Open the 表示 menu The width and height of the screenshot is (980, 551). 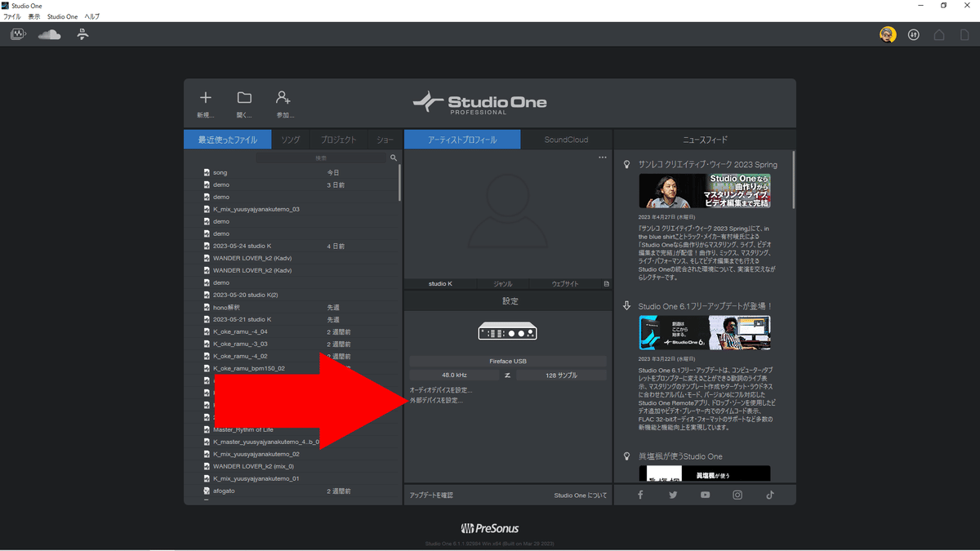33,16
